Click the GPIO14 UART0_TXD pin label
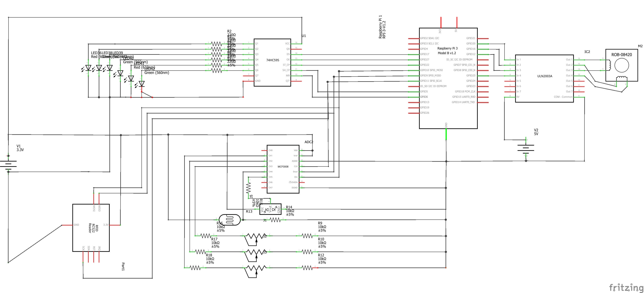The height and width of the screenshot is (293, 644). click(463, 102)
